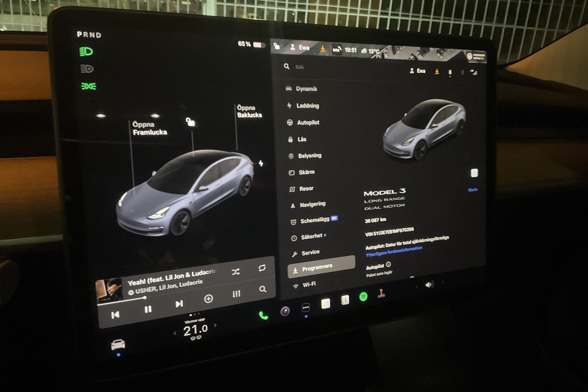Toggle the green parking lights icon
The image size is (588, 392).
(x=89, y=86)
